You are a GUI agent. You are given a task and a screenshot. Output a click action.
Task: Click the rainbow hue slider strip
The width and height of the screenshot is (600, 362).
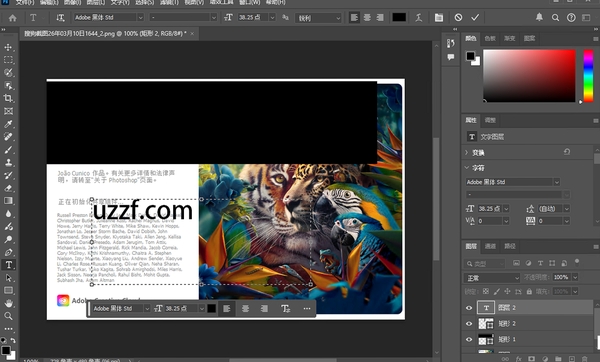coord(588,76)
